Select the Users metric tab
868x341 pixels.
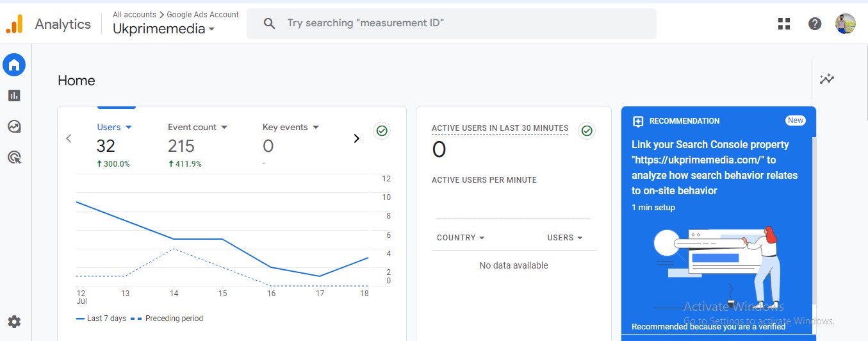coord(114,127)
